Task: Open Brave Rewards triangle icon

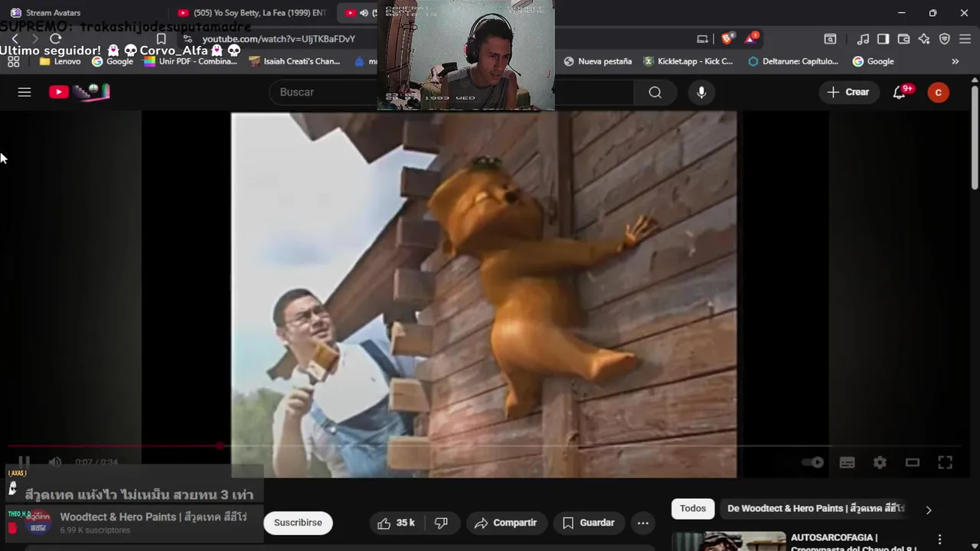Action: tap(752, 38)
